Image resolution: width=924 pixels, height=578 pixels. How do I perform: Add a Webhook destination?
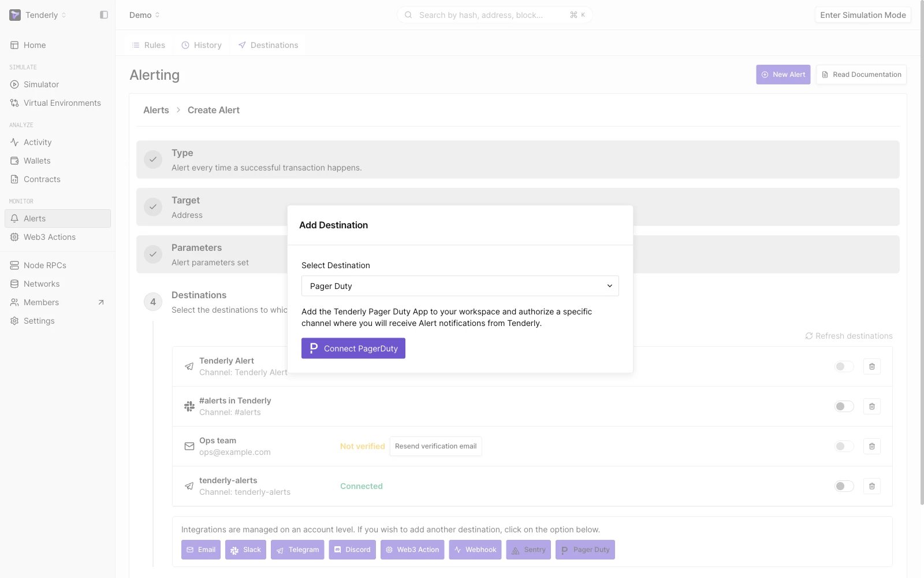tap(475, 550)
